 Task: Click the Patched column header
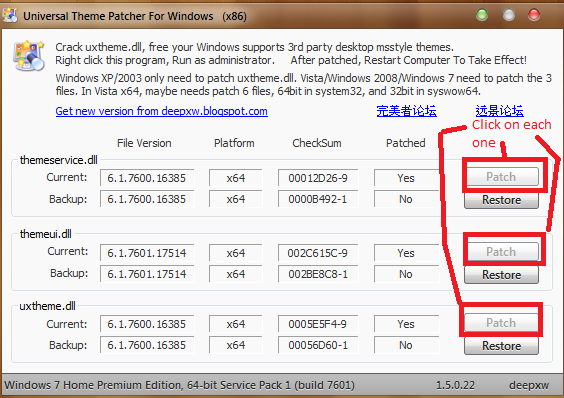(x=406, y=143)
